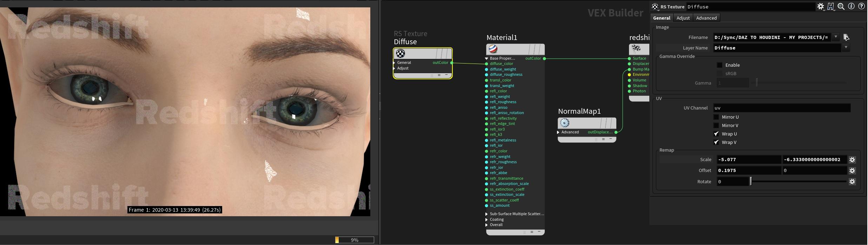Uncheck the Wrap V checkbox
Viewport: 868px width, 245px height.
716,142
